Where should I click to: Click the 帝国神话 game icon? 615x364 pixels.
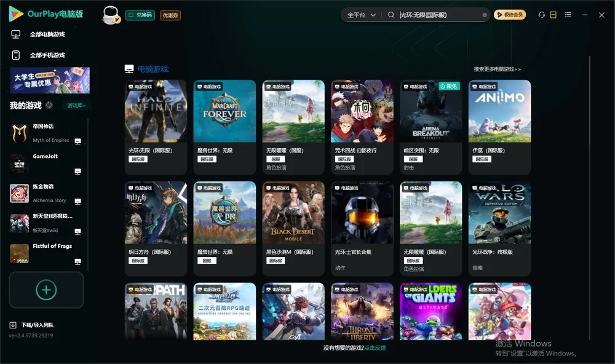pyautogui.click(x=19, y=133)
